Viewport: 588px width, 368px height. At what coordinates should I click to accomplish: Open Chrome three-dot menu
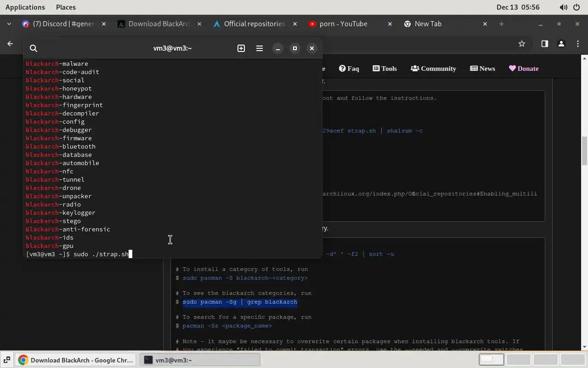pyautogui.click(x=578, y=44)
